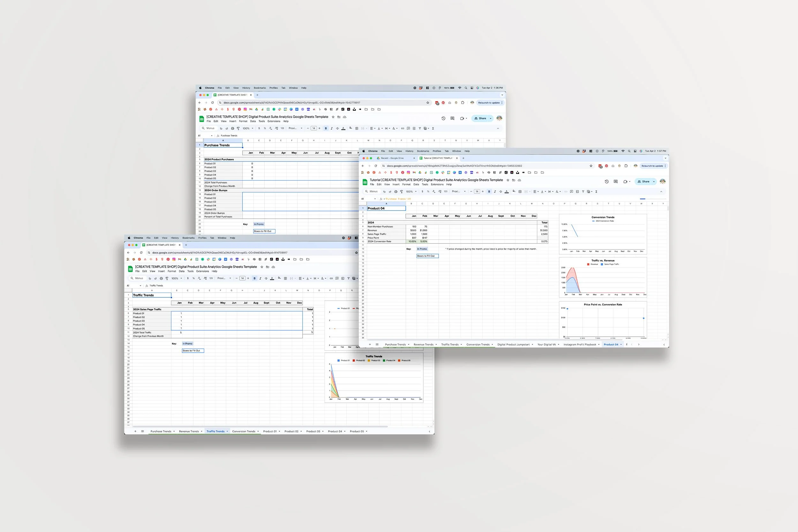The image size is (798, 532).
Task: Click Share button in Purchase Trends window
Action: (480, 118)
